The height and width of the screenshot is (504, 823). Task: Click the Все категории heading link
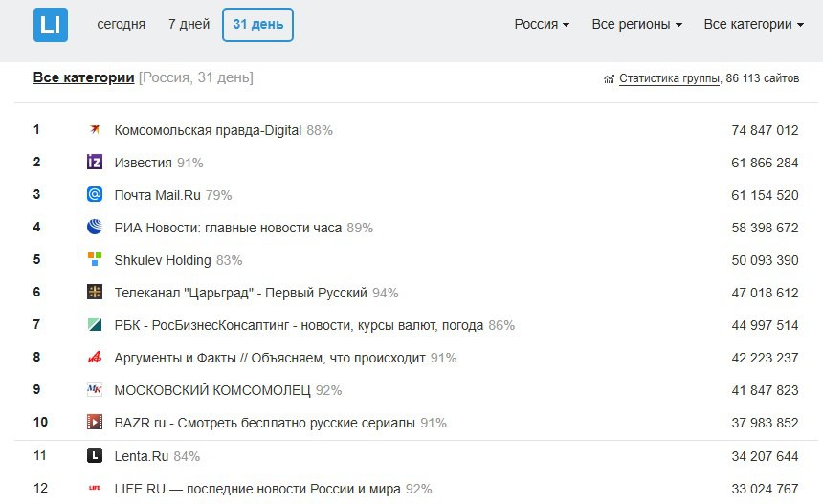[x=83, y=77]
